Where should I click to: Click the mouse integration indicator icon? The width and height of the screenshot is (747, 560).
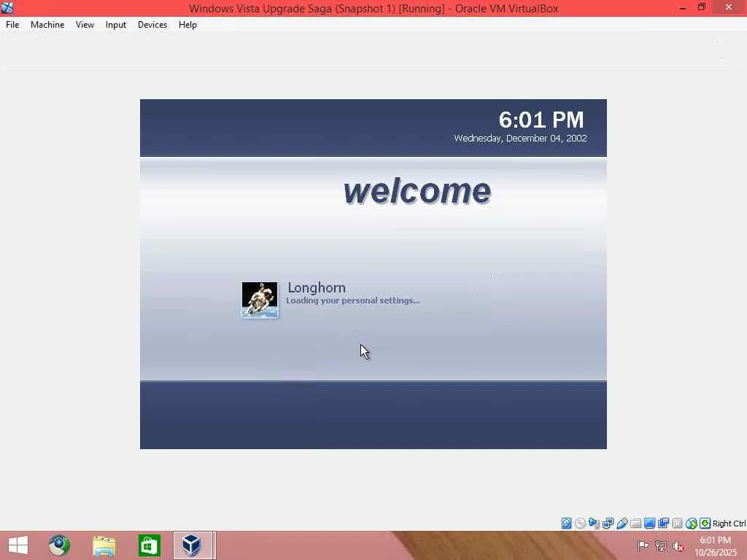(x=692, y=524)
